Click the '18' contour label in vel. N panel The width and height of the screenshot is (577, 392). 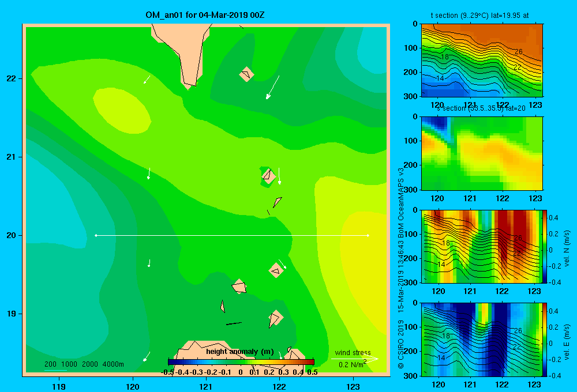(x=445, y=243)
